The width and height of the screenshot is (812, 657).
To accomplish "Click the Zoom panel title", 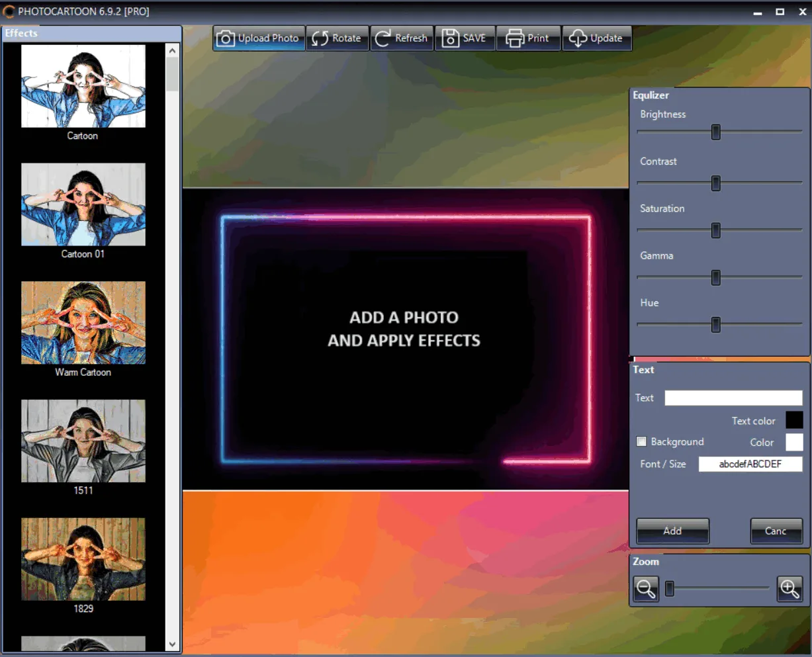I will click(x=646, y=562).
